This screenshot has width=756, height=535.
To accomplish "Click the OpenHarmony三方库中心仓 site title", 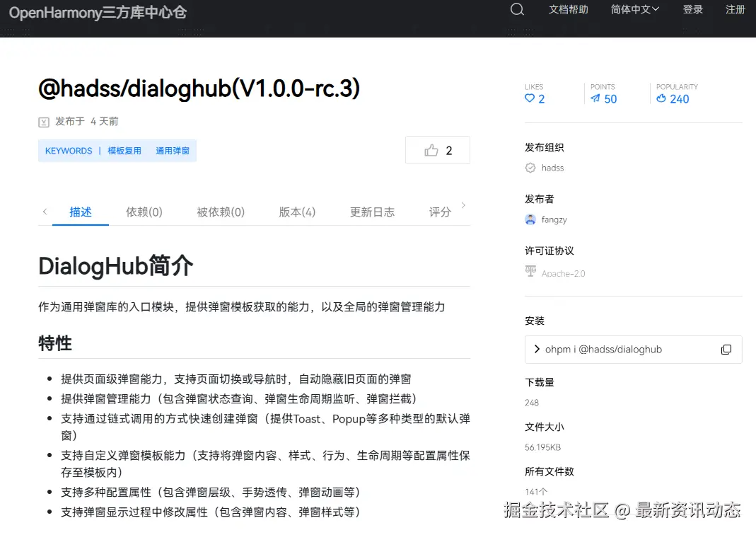I will pyautogui.click(x=98, y=13).
